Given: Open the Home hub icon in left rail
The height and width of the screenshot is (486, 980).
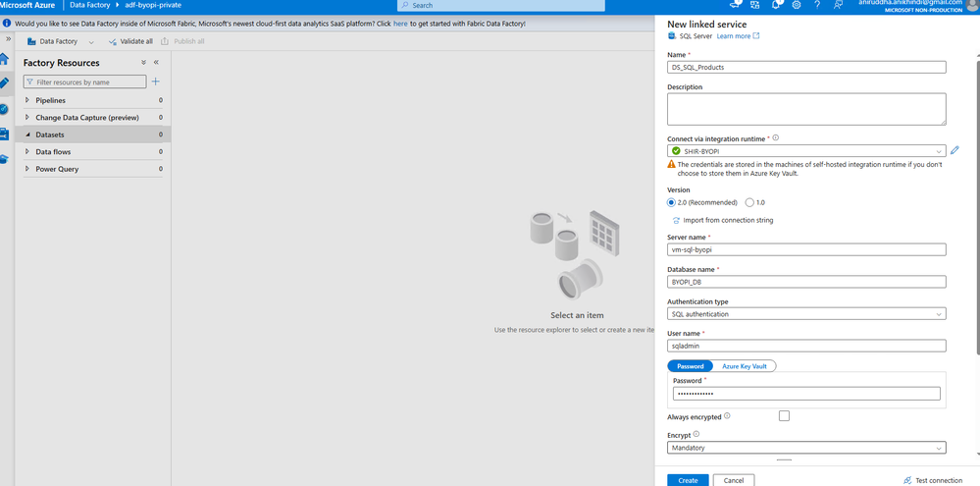Looking at the screenshot, I should pos(4,60).
